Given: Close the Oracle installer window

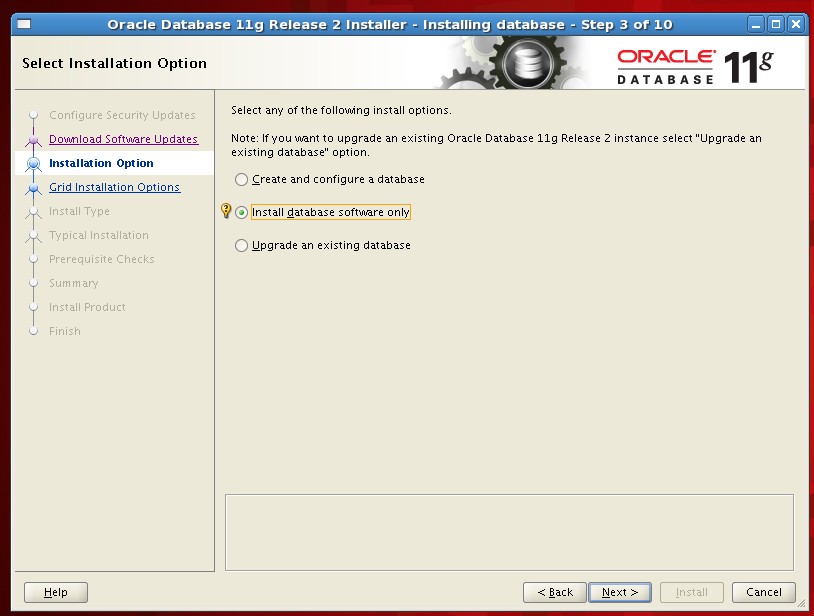Looking at the screenshot, I should point(796,24).
